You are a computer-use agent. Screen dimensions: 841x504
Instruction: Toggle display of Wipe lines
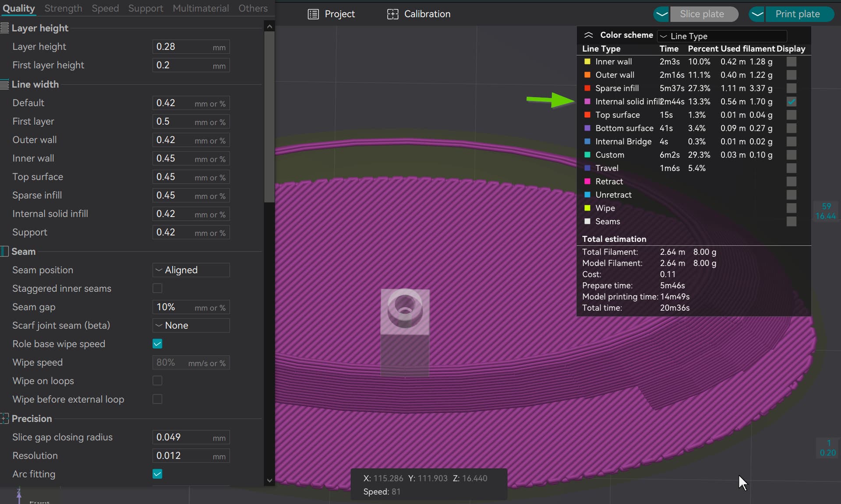pos(792,208)
